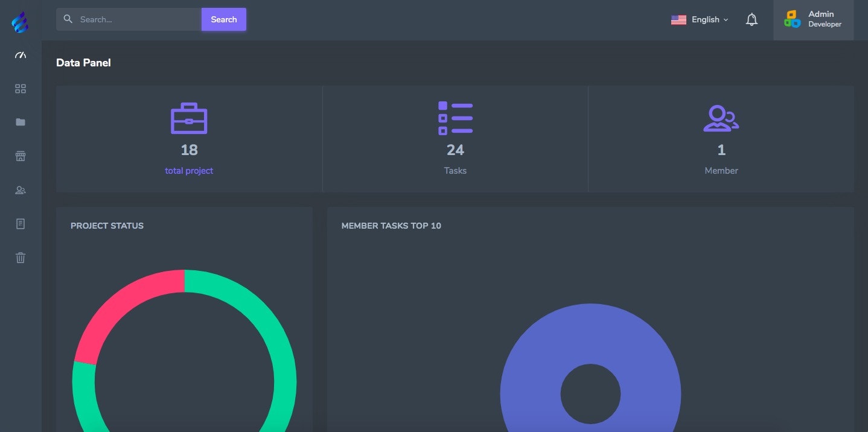The width and height of the screenshot is (868, 432).
Task: Open the document sidebar icon
Action: pos(21,224)
